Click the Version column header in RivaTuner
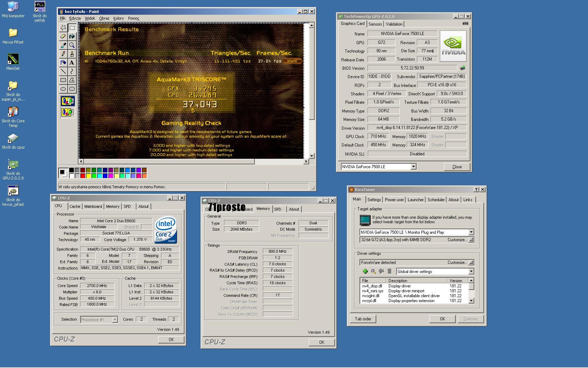Image resolution: width=588 pixels, height=368 pixels. [457, 280]
